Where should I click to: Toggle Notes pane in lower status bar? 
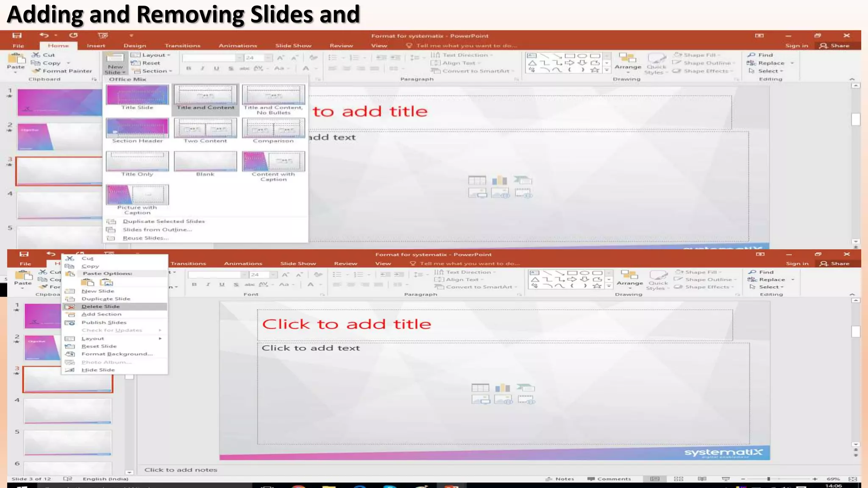559,479
